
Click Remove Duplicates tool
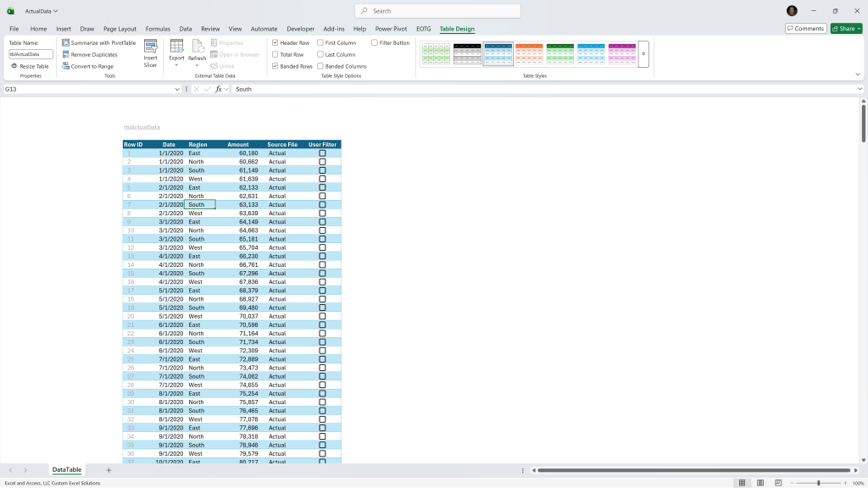[x=90, y=54]
